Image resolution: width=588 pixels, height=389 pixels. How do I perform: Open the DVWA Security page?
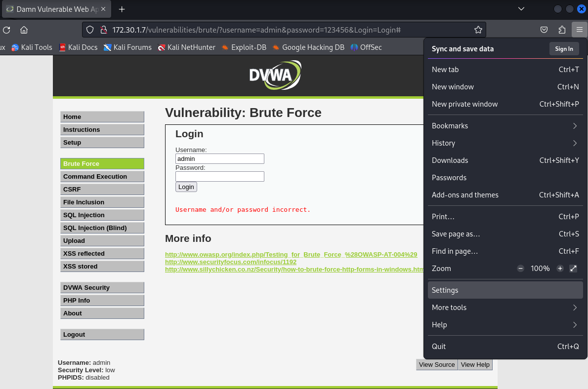pos(102,287)
